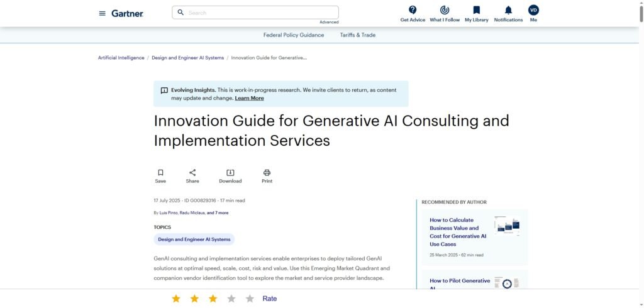Open How to Calculate Business Value article thumbnail

tap(507, 225)
